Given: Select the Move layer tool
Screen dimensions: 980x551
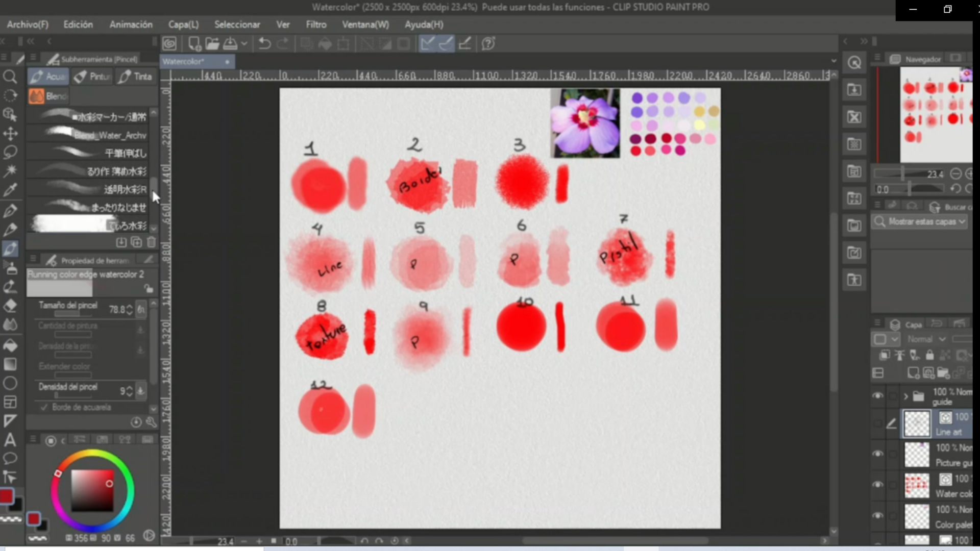Looking at the screenshot, I should pyautogui.click(x=10, y=134).
